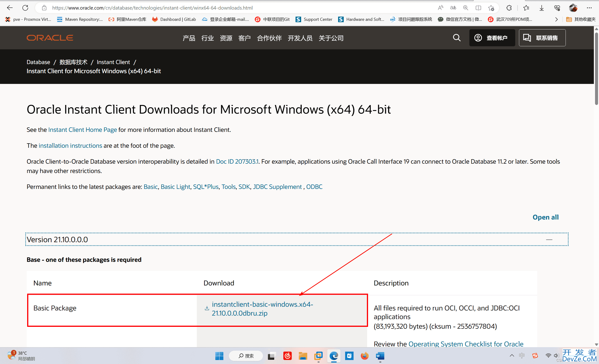Open Firefox from the taskbar
Image resolution: width=599 pixels, height=364 pixels.
tap(365, 356)
